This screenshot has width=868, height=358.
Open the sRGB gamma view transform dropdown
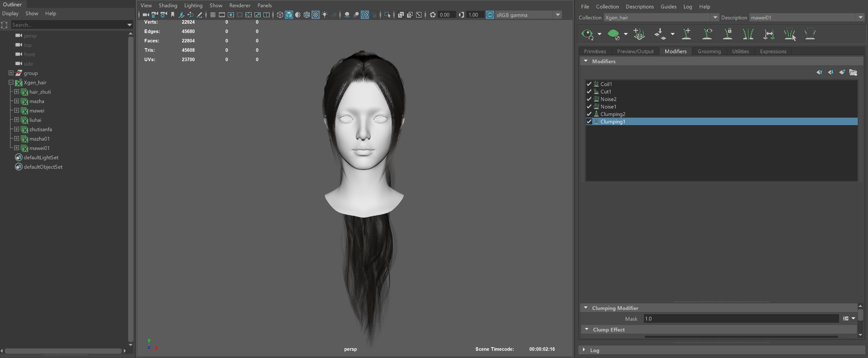(x=558, y=15)
